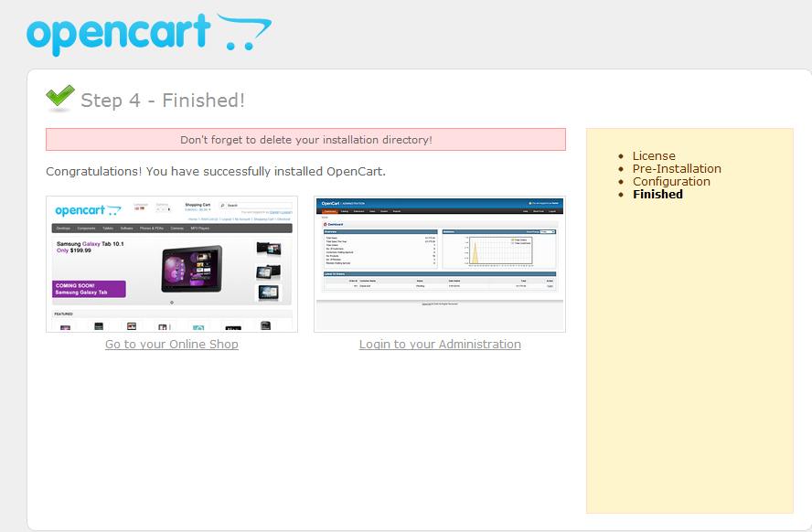Follow the 'Login to your Administration' link
Screen dimensions: 812x532
pos(440,344)
